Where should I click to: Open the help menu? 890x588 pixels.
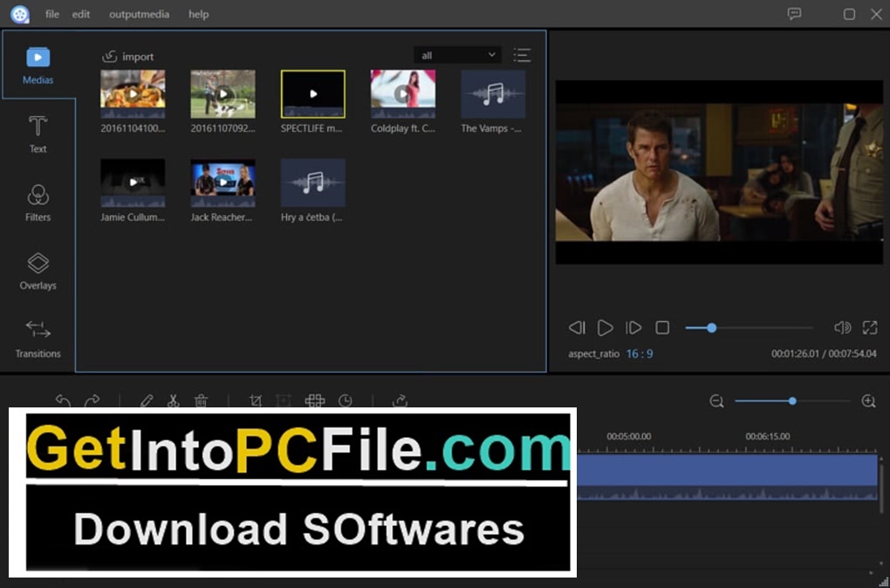pyautogui.click(x=199, y=14)
